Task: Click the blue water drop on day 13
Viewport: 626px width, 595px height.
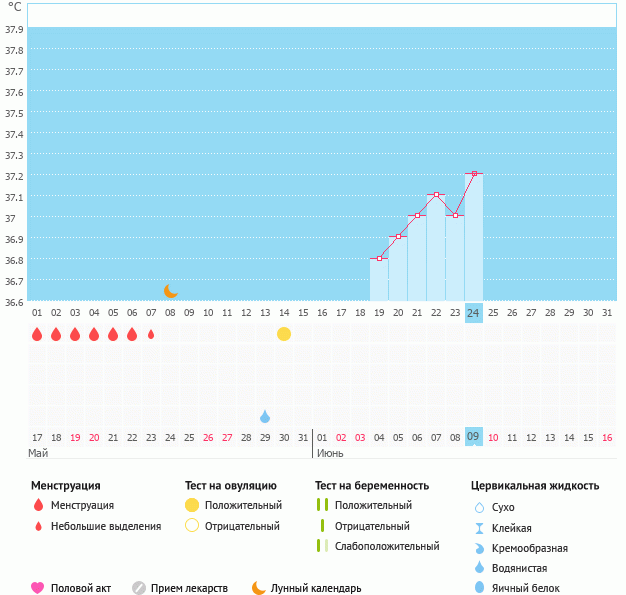Action: 265,416
